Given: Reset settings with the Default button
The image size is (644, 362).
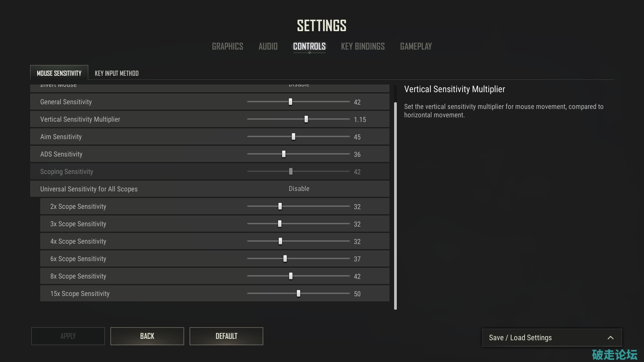Looking at the screenshot, I should coord(226,336).
